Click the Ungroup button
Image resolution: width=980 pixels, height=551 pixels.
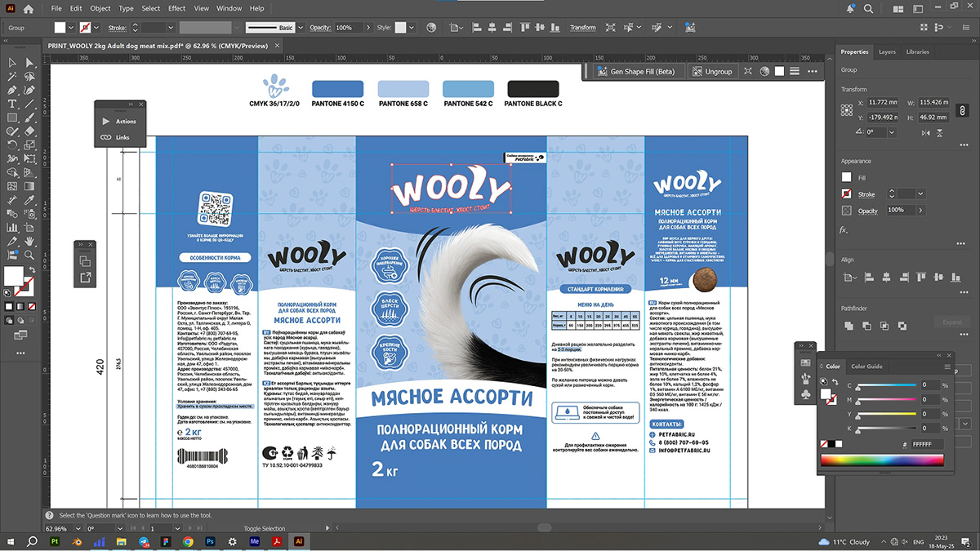pos(710,71)
